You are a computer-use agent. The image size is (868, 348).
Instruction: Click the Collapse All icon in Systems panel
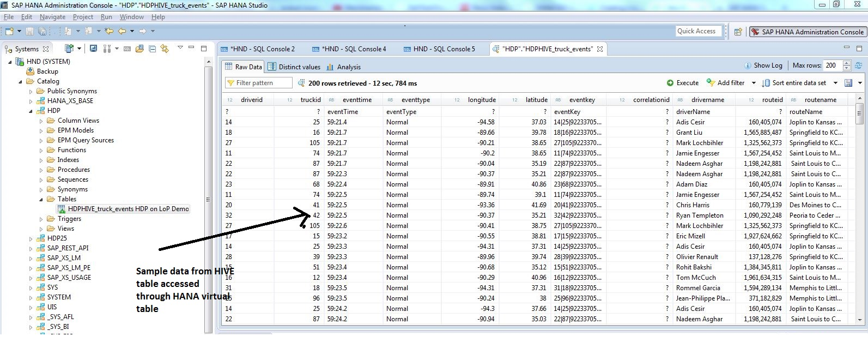[x=152, y=49]
